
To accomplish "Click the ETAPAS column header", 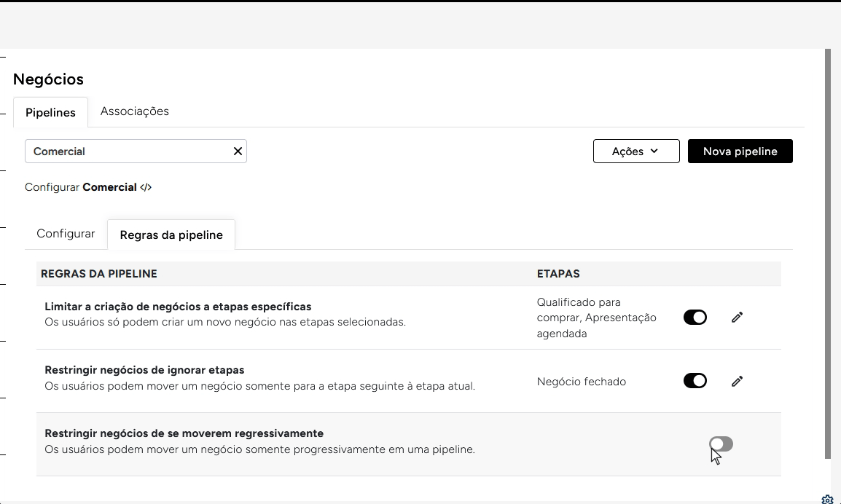I will pos(558,274).
